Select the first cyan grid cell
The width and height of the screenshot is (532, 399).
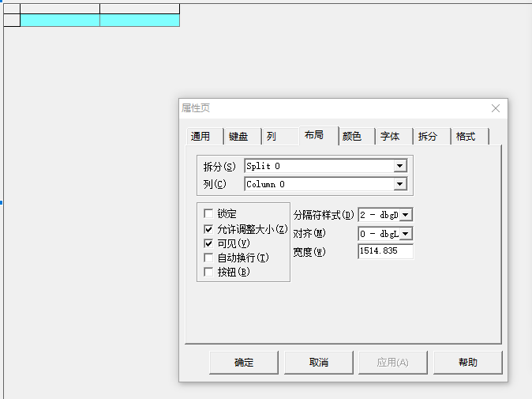tap(60, 20)
